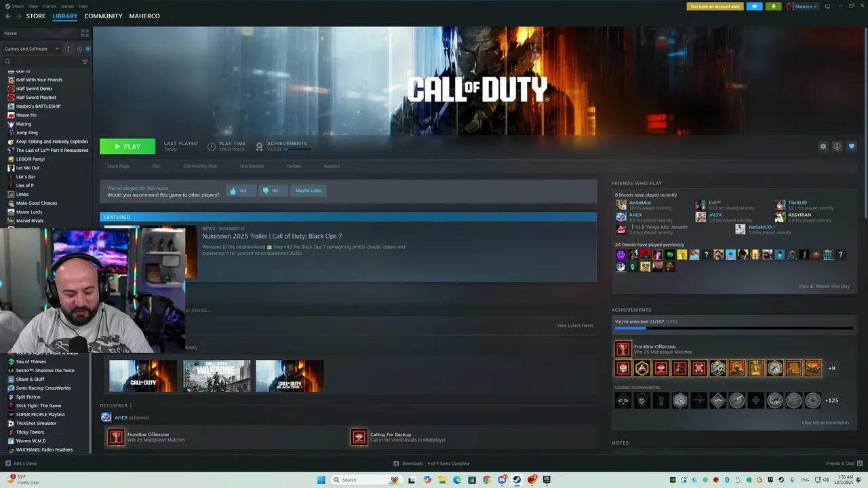Filter library by recent activity clock icon

click(79, 49)
